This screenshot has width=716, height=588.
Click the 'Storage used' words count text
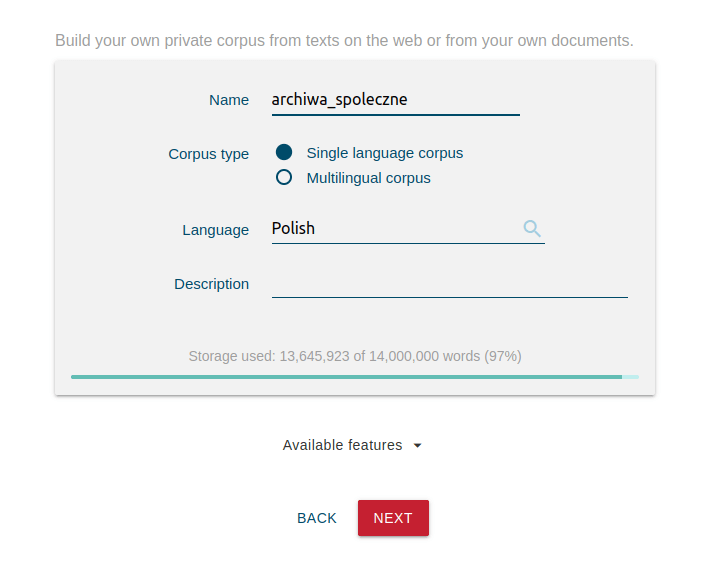(355, 356)
